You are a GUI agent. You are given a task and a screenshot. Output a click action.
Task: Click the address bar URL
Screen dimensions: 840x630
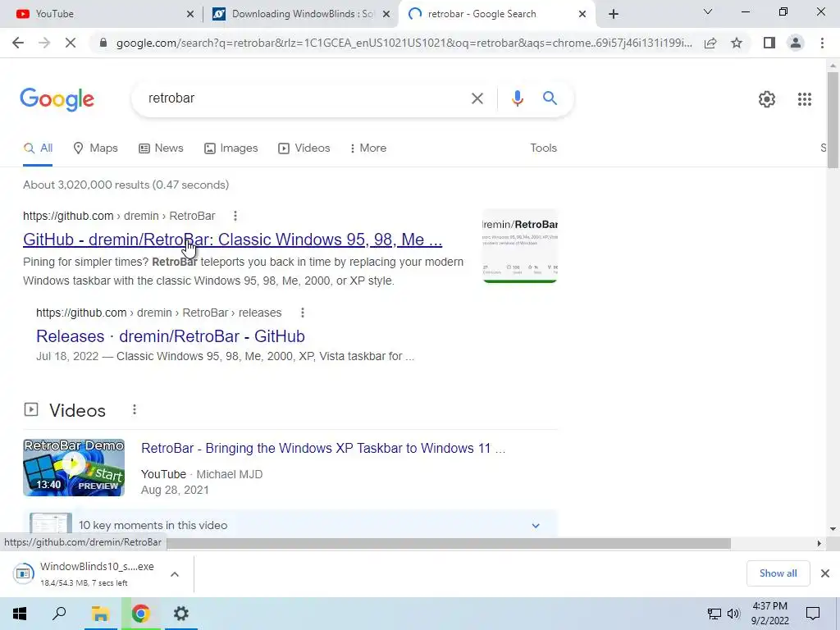point(404,43)
